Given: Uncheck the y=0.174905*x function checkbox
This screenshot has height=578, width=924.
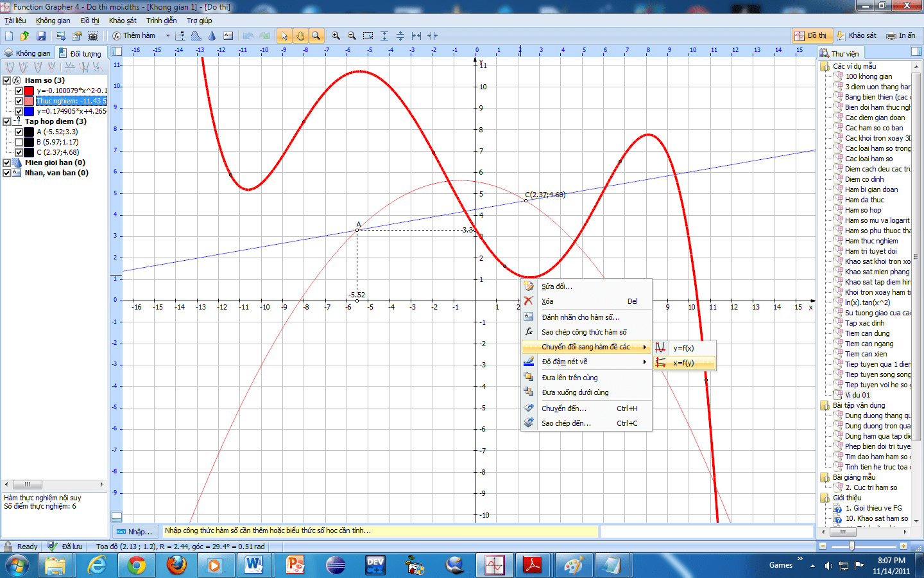Looking at the screenshot, I should [x=19, y=111].
